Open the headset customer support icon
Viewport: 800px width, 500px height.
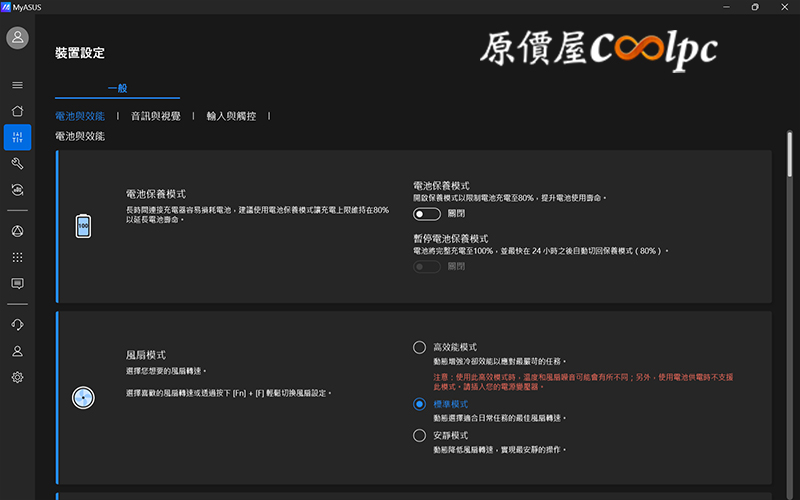[x=17, y=325]
